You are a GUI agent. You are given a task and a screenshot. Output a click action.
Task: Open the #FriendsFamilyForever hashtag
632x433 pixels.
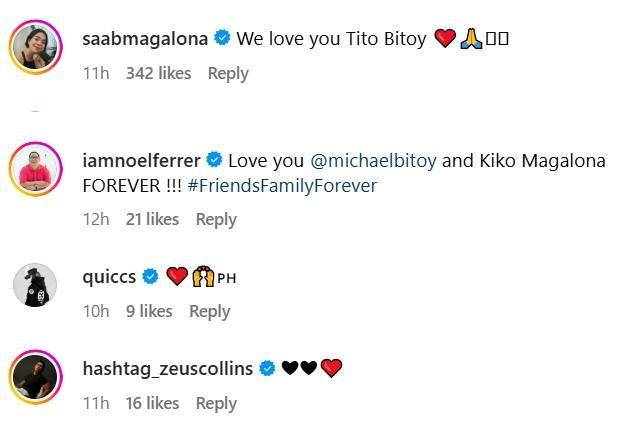point(281,186)
